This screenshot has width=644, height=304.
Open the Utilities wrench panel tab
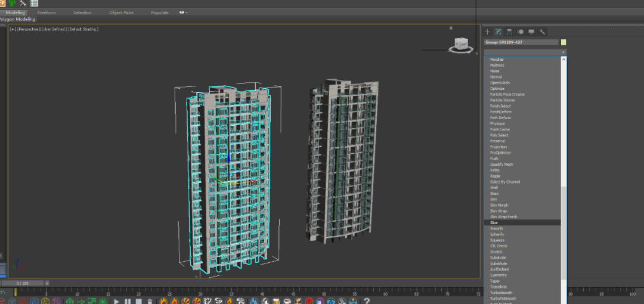point(542,32)
